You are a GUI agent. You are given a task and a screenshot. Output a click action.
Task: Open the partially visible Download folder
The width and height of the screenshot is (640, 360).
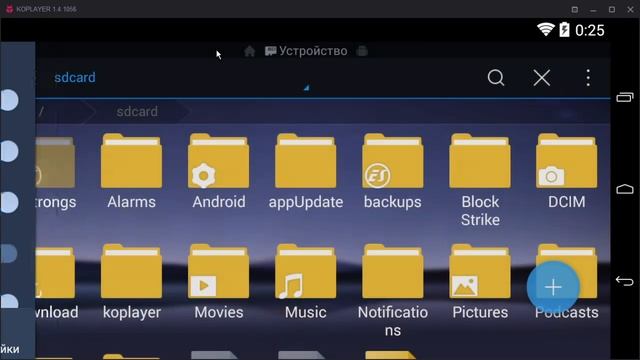(x=56, y=282)
